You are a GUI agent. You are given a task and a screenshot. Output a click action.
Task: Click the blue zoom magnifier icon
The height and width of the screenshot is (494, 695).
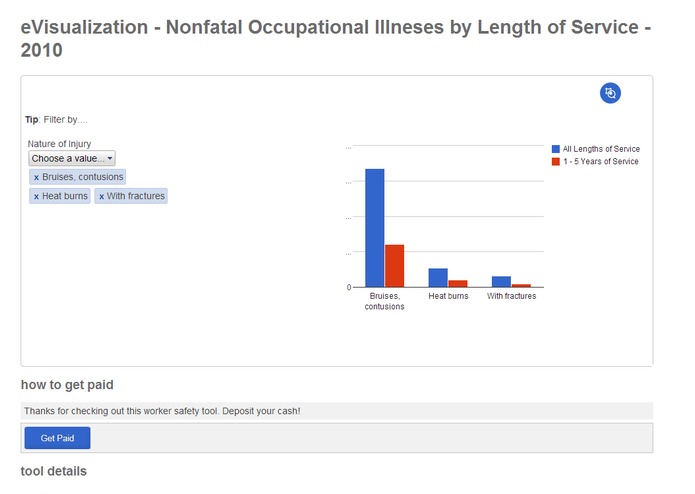[610, 93]
